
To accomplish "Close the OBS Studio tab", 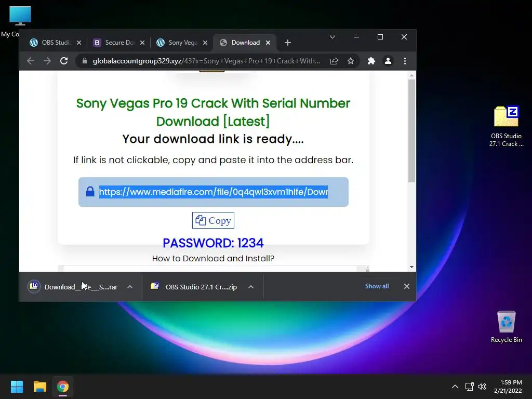I will (x=79, y=43).
